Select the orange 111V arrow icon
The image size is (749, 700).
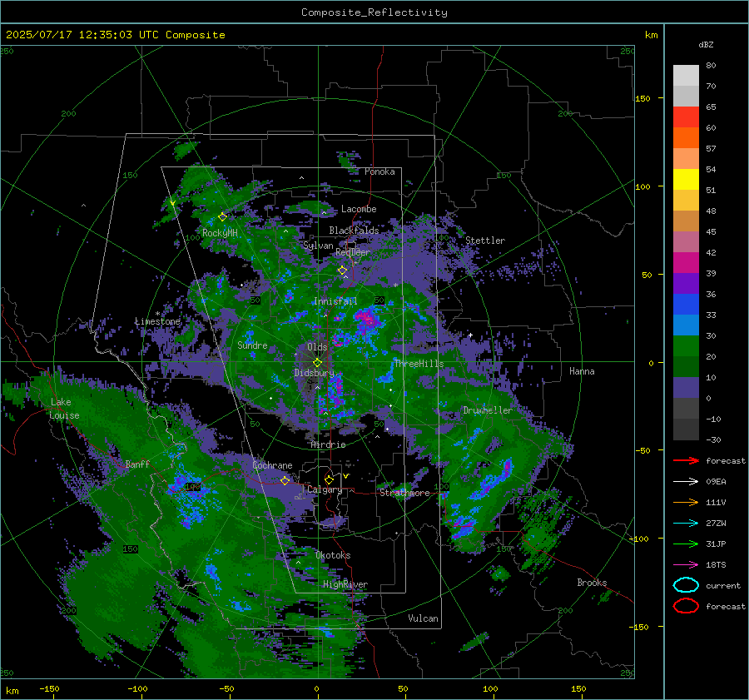click(686, 502)
